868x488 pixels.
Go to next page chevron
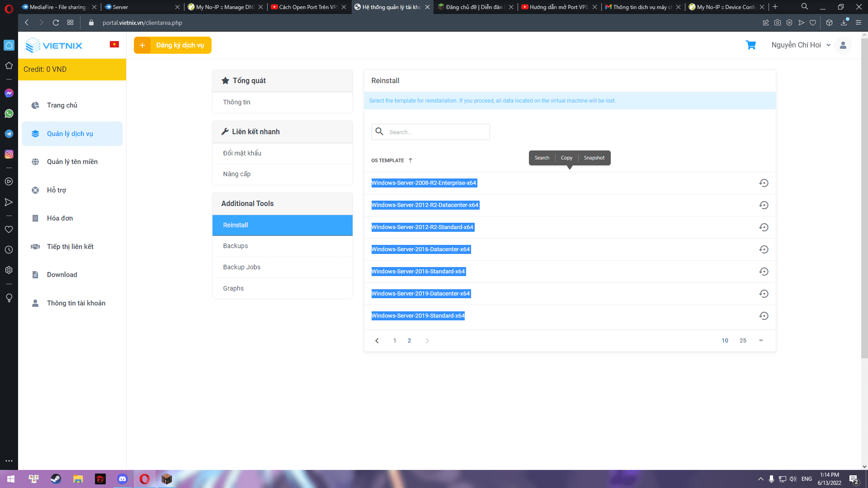pyautogui.click(x=427, y=341)
